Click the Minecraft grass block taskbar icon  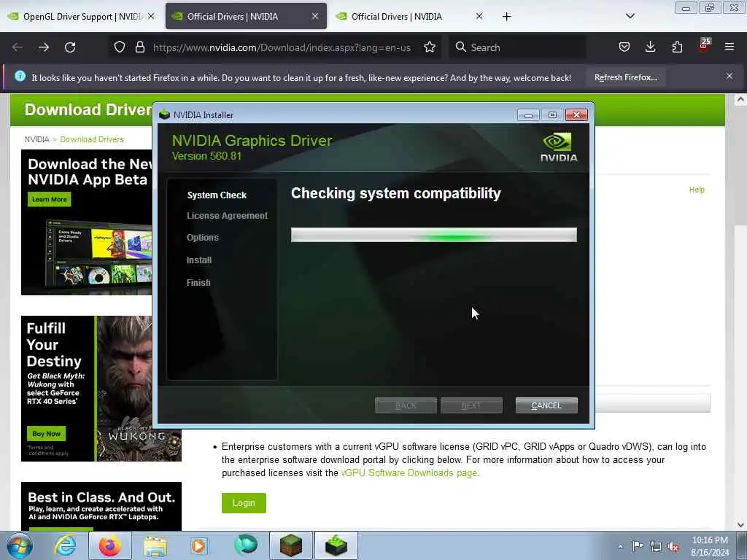click(x=290, y=545)
